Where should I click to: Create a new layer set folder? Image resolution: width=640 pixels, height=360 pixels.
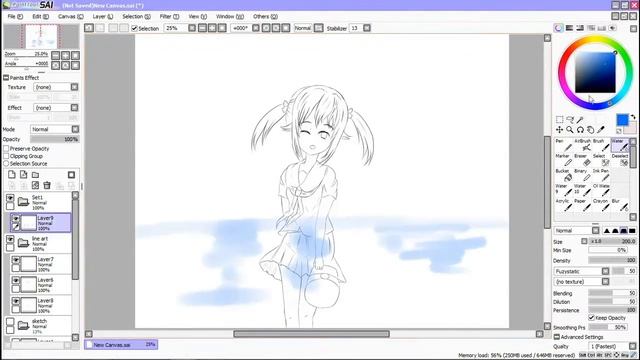pyautogui.click(x=36, y=175)
